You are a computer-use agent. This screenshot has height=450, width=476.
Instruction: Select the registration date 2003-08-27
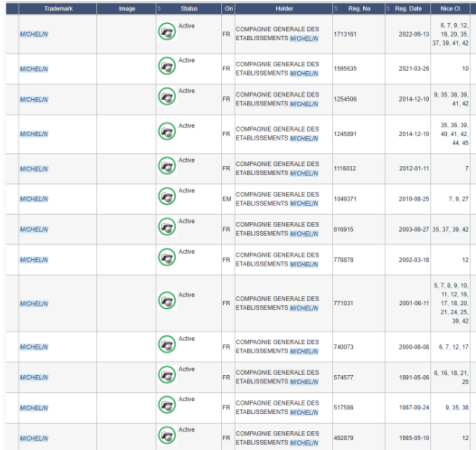[414, 229]
